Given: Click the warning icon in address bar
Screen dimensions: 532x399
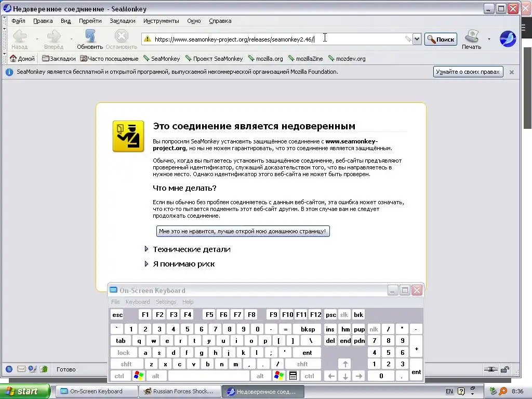Looking at the screenshot, I should [147, 38].
